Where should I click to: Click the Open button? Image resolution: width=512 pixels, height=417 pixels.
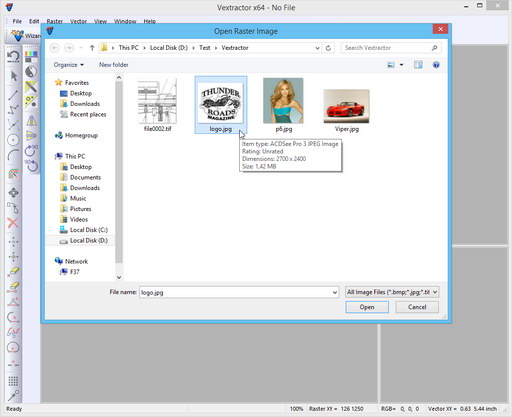(x=367, y=307)
